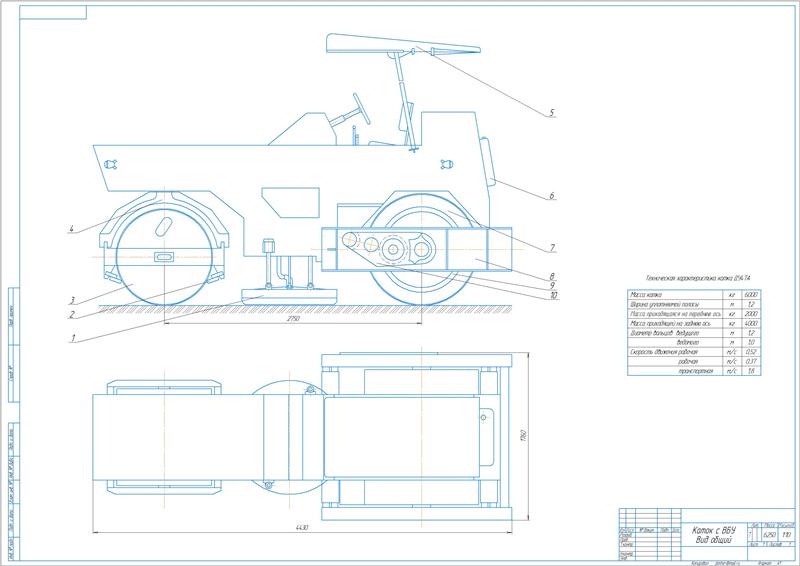Click the 0.37 speed value

tap(751, 361)
